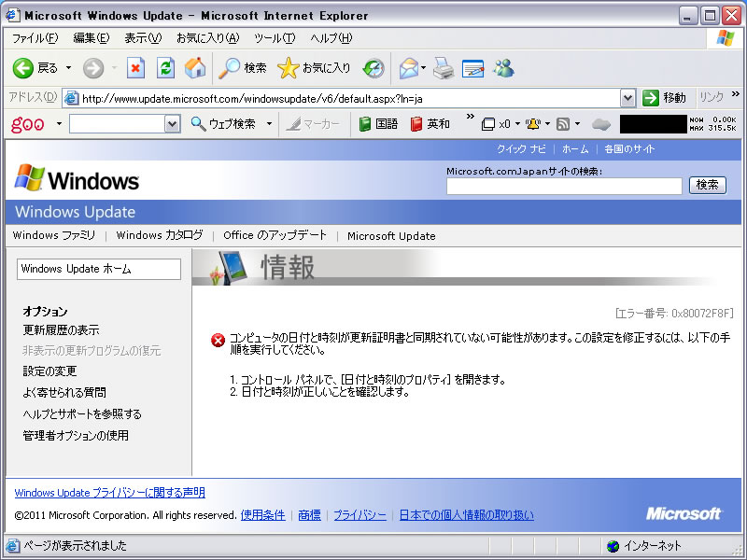Open the お気に入り(A) menu
Viewport: 747px width, 560px height.
(x=207, y=38)
